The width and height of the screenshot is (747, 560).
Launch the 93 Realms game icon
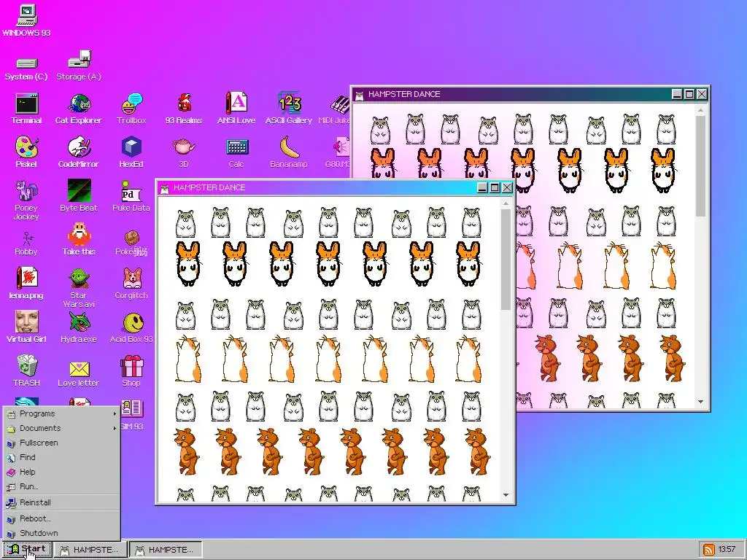point(183,109)
